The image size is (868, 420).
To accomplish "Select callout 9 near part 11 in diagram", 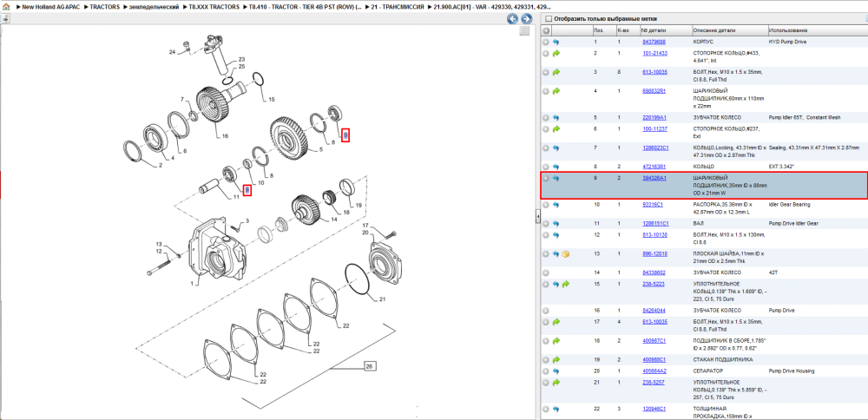I will coord(247,190).
